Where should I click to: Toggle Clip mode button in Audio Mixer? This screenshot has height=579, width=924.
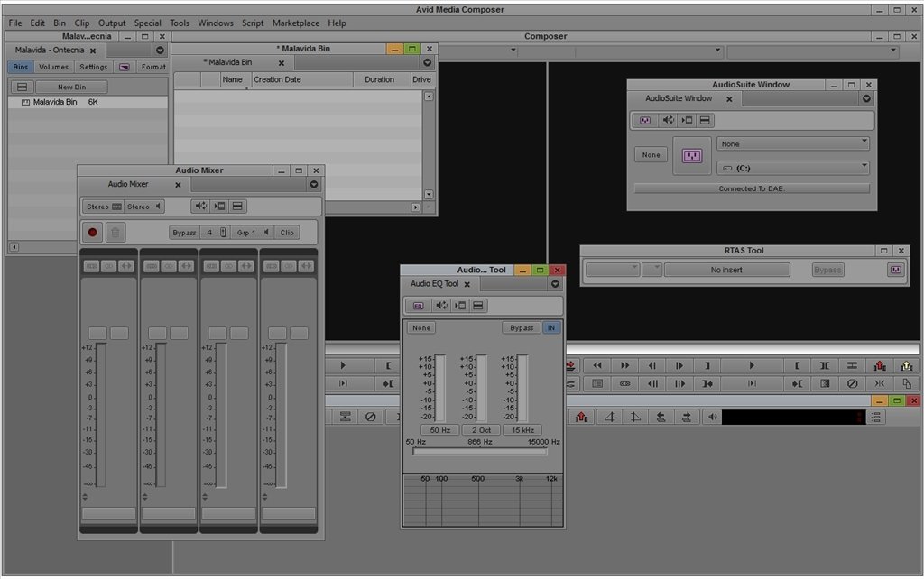[x=287, y=233]
